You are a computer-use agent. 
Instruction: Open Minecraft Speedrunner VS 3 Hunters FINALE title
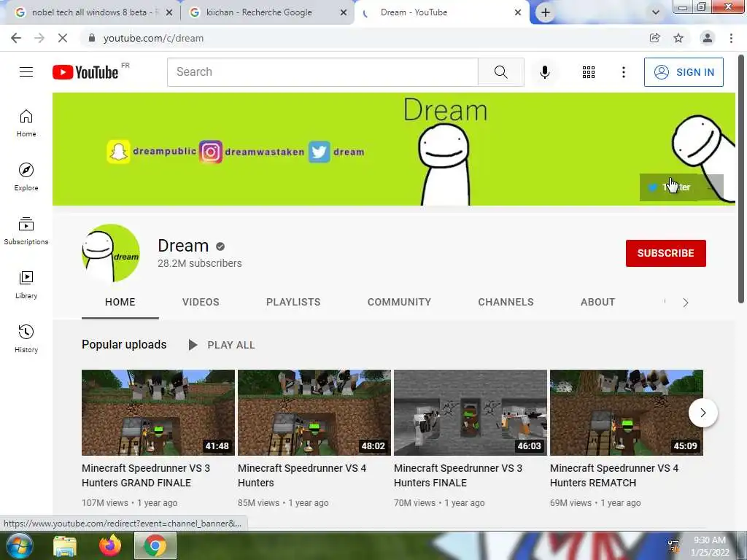(458, 475)
